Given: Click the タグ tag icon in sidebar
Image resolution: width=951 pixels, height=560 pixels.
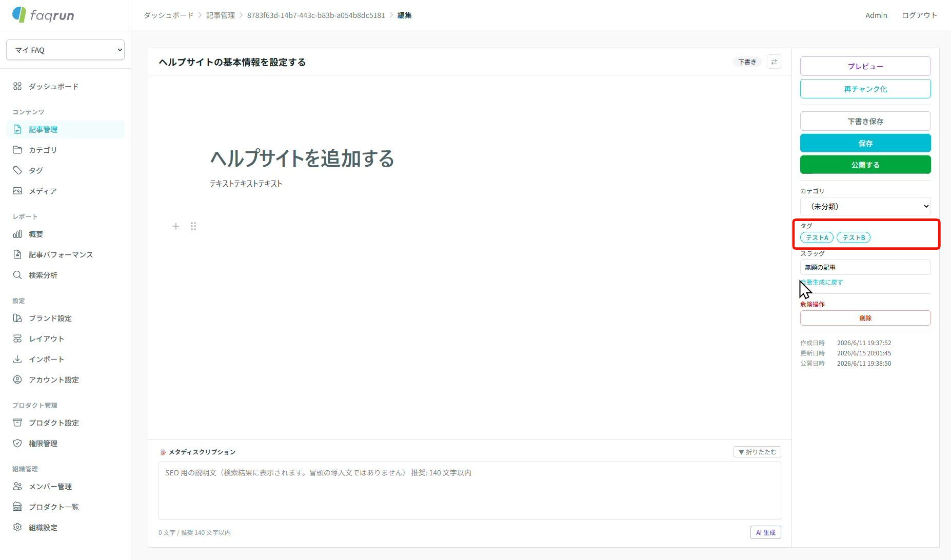Looking at the screenshot, I should tap(17, 170).
